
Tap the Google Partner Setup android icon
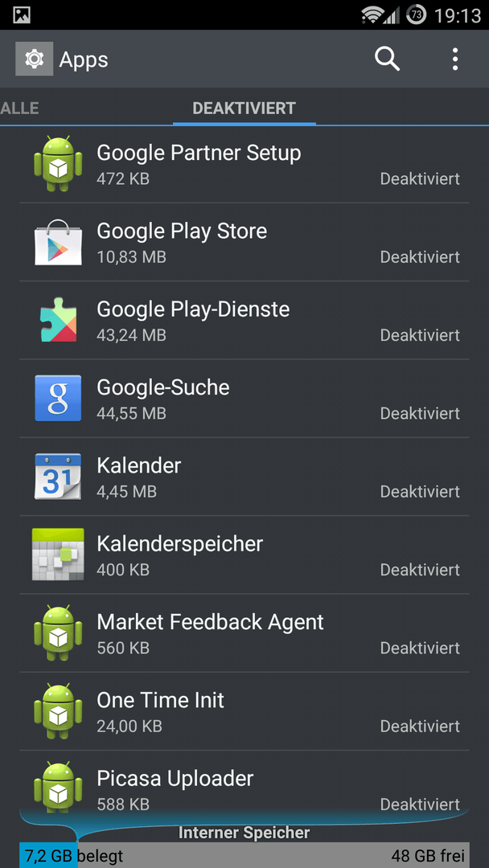coord(58,164)
